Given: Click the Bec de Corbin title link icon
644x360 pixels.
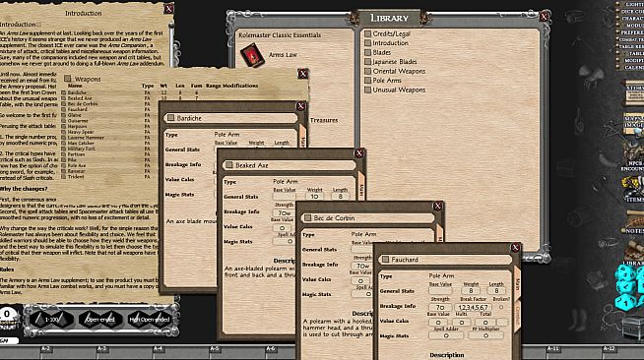Looking at the screenshot, I should 307,218.
